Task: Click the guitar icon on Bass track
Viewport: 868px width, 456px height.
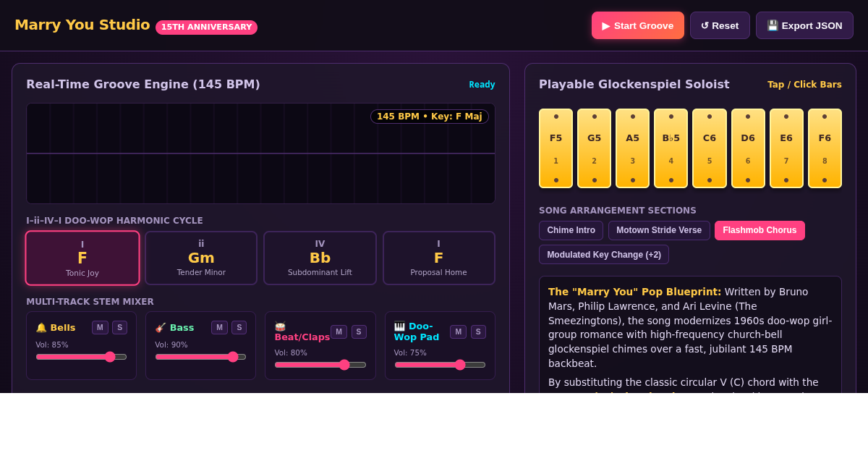Action: (161, 328)
